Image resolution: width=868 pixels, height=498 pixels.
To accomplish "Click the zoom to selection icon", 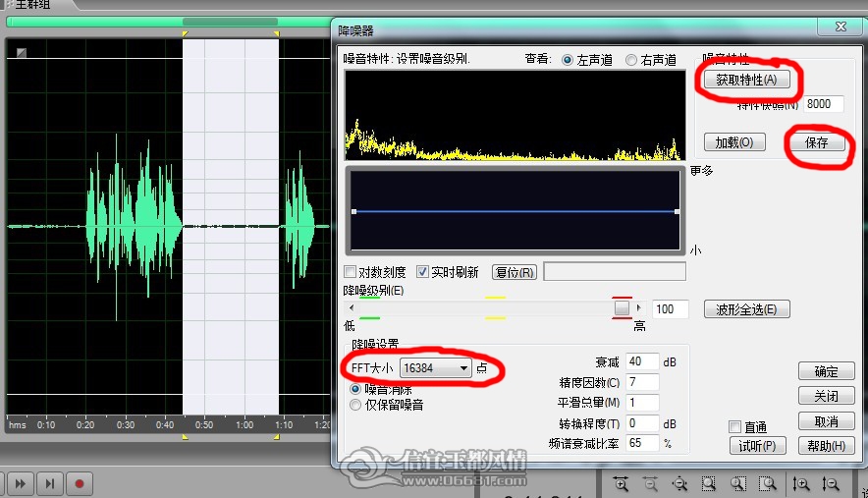I will [x=709, y=484].
